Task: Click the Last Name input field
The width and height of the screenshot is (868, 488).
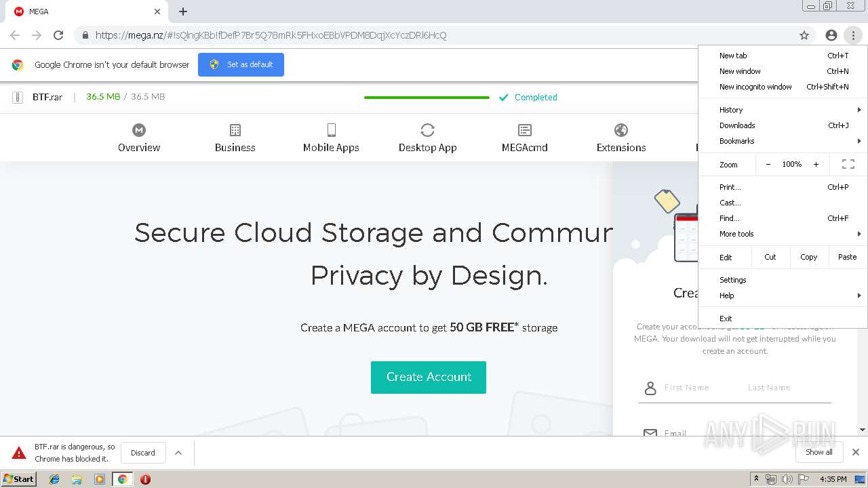Action: pos(770,388)
